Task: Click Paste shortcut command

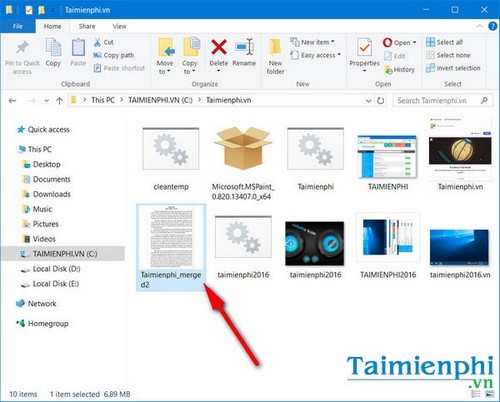Action: pyautogui.click(x=119, y=68)
